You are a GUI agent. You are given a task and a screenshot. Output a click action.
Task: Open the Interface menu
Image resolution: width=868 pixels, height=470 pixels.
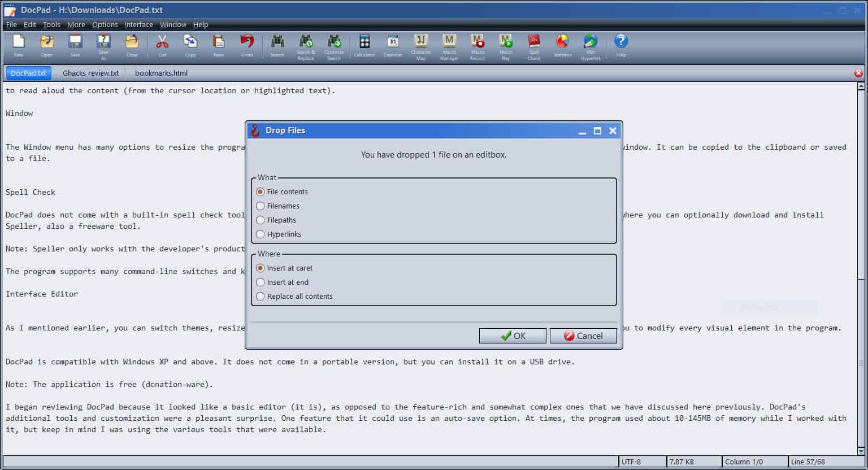pos(139,24)
